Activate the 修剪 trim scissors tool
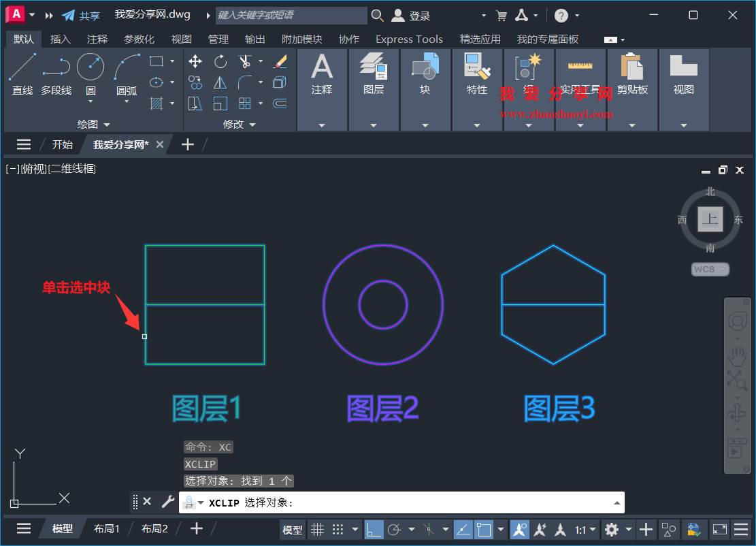 [x=244, y=61]
